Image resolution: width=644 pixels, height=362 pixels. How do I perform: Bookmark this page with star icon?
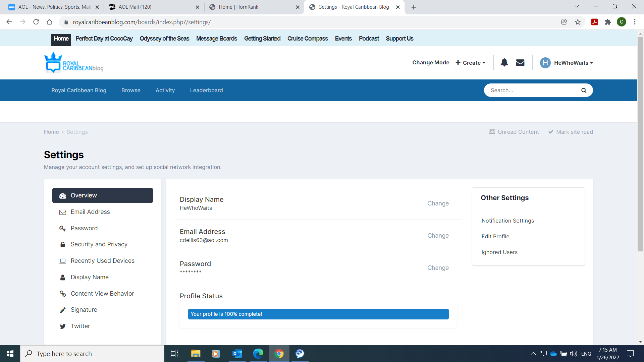click(578, 22)
